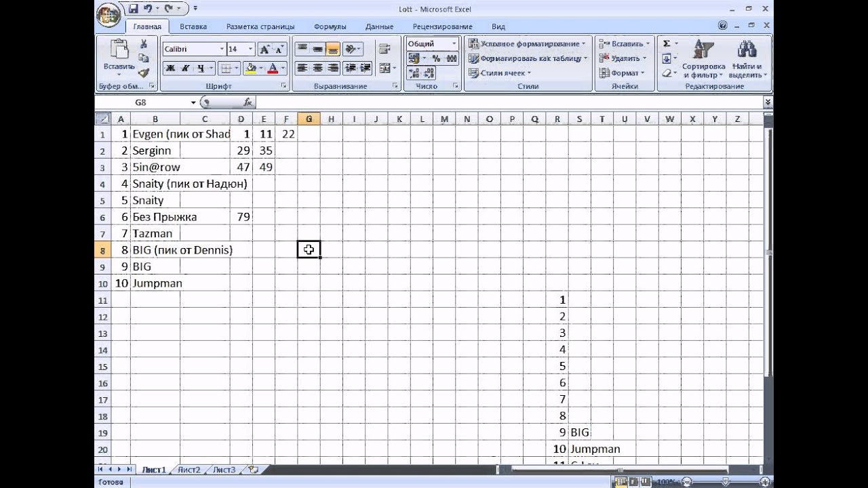
Task: Toggle italic К formatting
Action: (x=185, y=68)
